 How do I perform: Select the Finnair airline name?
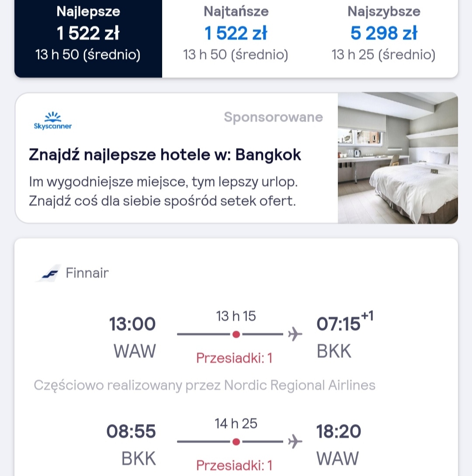pos(87,273)
